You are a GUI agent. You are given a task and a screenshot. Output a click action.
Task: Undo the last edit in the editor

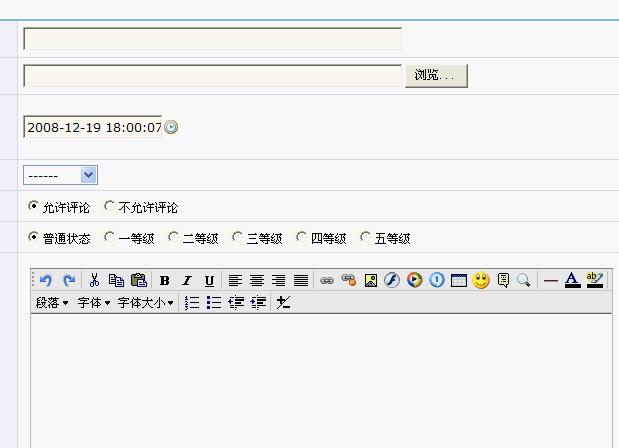tap(46, 281)
